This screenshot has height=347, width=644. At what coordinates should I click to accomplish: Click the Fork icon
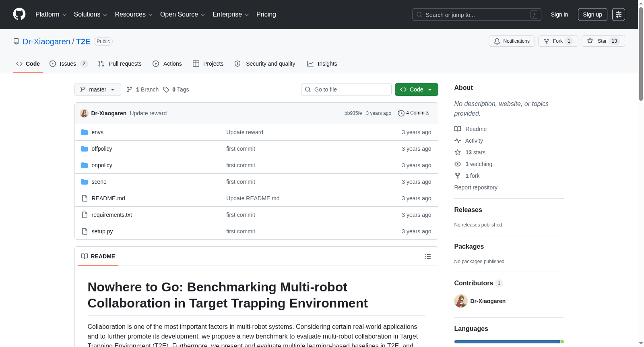547,41
